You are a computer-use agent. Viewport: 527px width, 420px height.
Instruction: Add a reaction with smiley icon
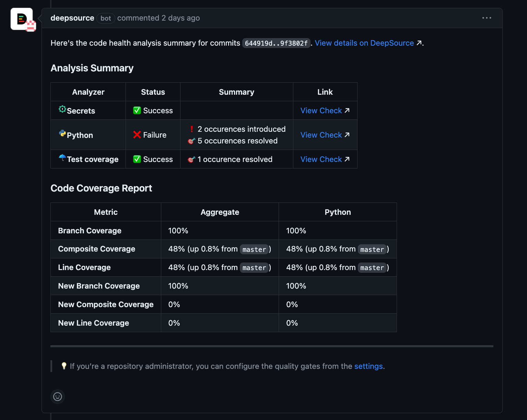click(x=58, y=397)
